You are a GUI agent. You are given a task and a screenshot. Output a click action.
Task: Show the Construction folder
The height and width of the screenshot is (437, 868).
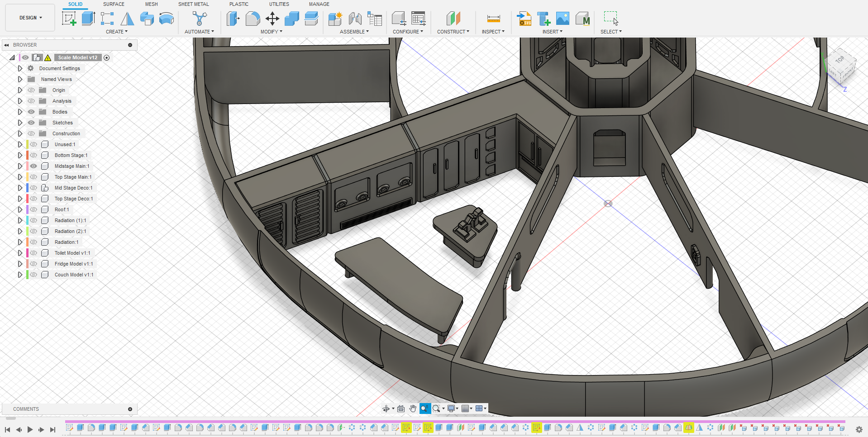[x=31, y=133]
